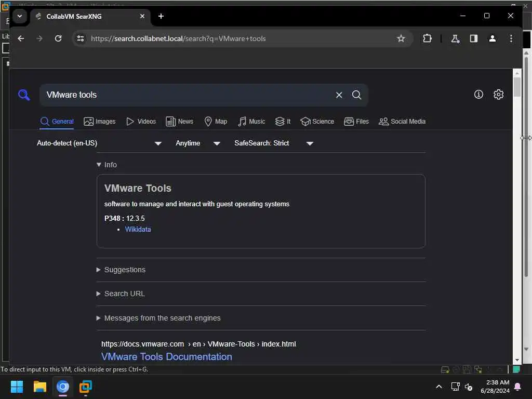Screen dimensions: 532x399
Task: Open the Wikidata link
Action: click(x=138, y=229)
